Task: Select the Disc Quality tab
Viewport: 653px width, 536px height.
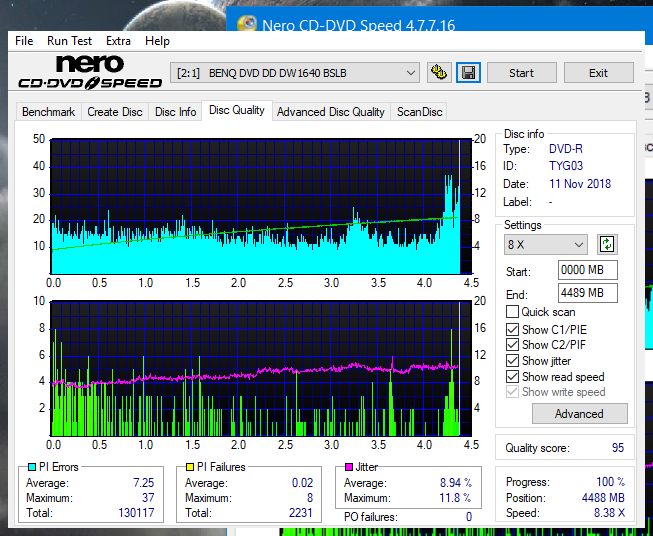Action: 237,110
